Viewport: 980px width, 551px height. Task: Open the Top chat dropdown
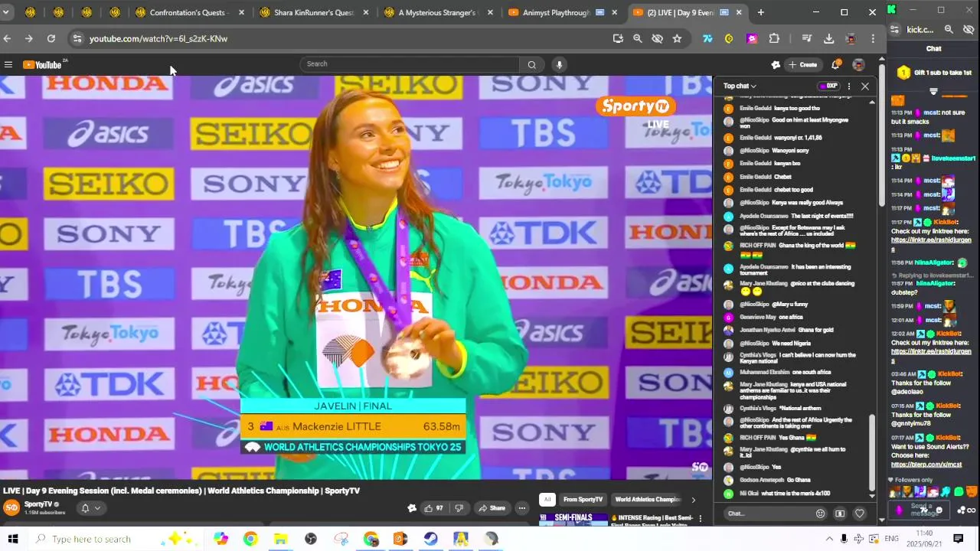(740, 86)
